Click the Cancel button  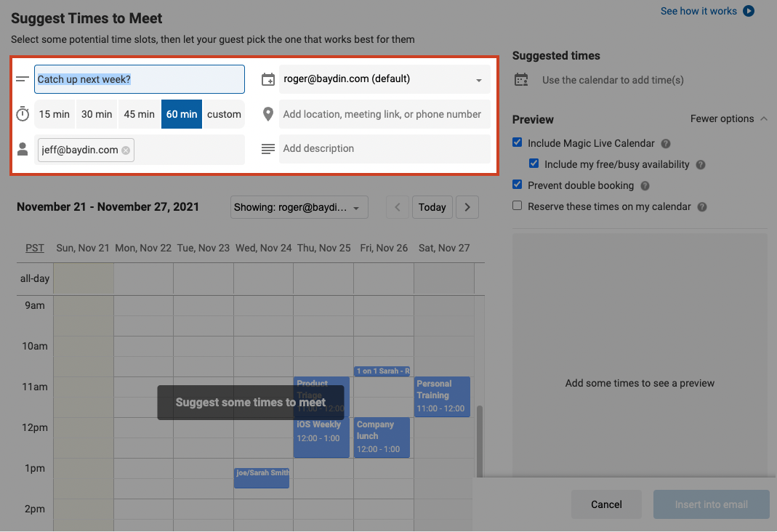pyautogui.click(x=606, y=504)
